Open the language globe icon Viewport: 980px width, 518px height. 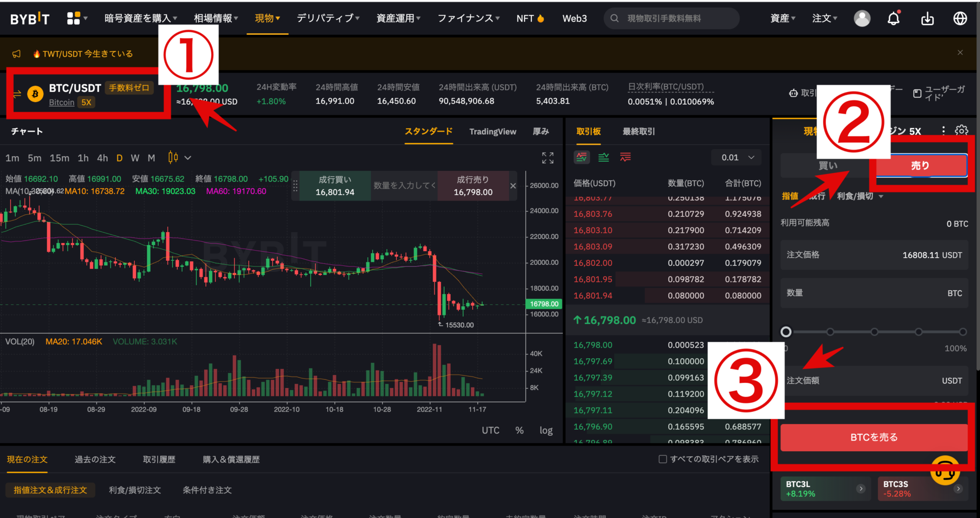pos(960,18)
